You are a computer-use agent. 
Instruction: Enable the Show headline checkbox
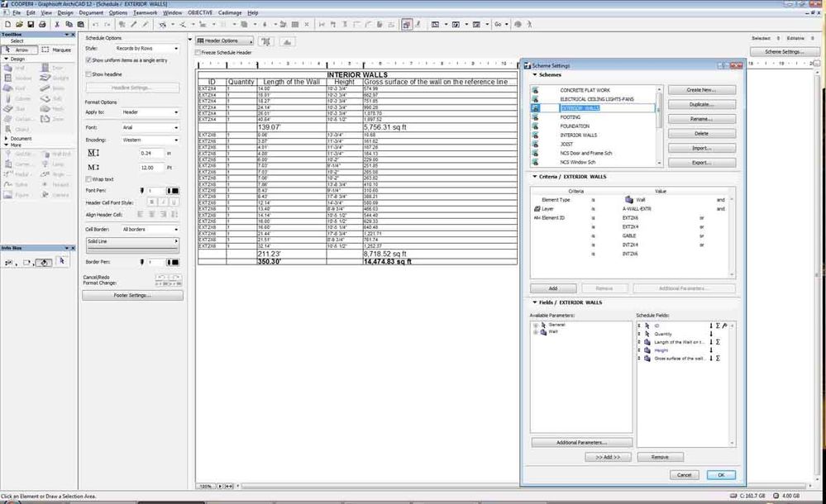(x=88, y=74)
